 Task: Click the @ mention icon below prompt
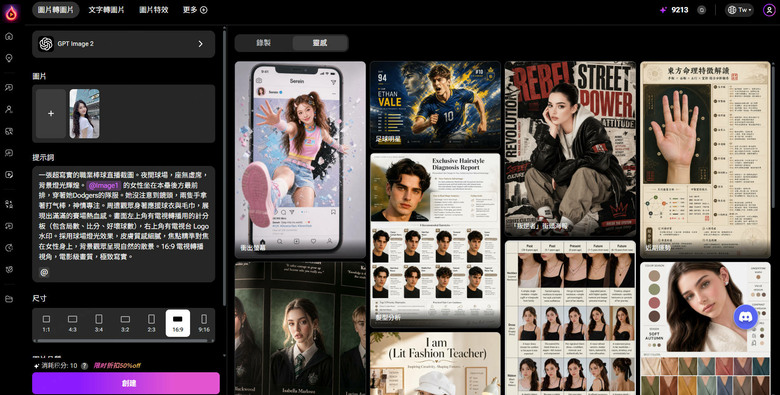(44, 272)
